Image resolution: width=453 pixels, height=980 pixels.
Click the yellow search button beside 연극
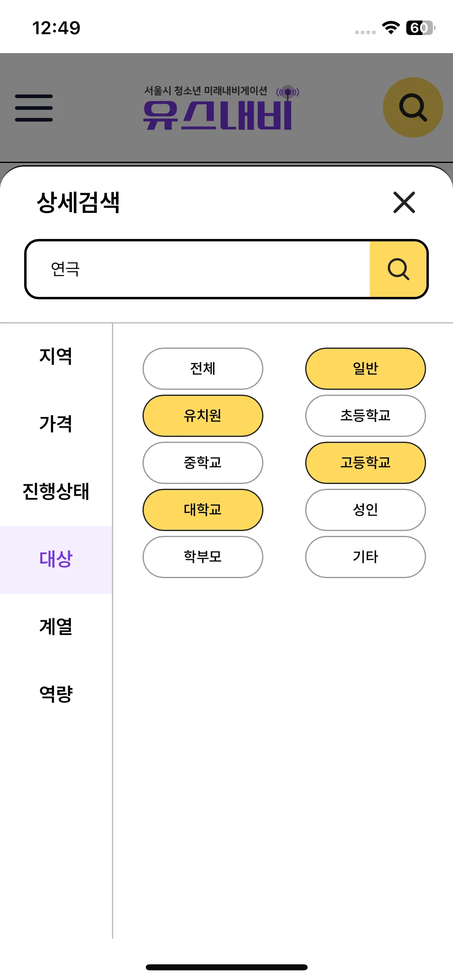point(398,269)
